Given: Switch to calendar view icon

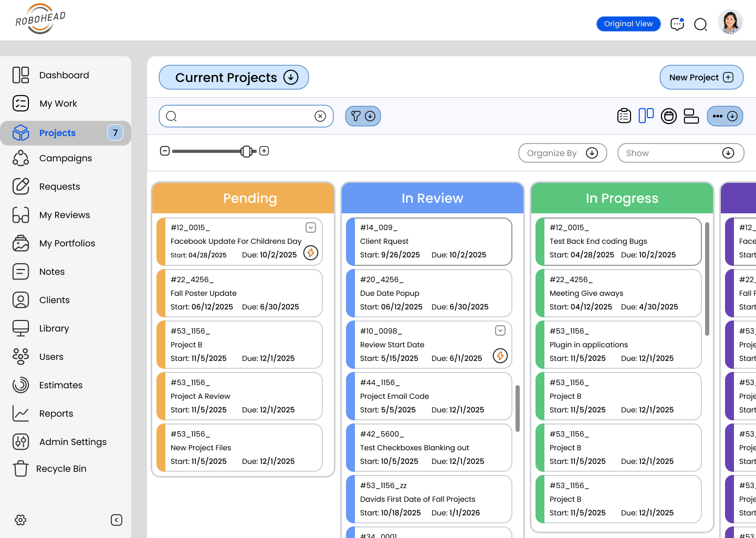Looking at the screenshot, I should (669, 116).
